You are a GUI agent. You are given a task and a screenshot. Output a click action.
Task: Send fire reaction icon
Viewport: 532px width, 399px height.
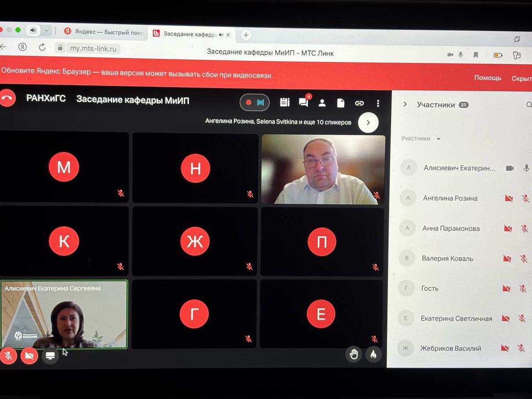point(373,354)
